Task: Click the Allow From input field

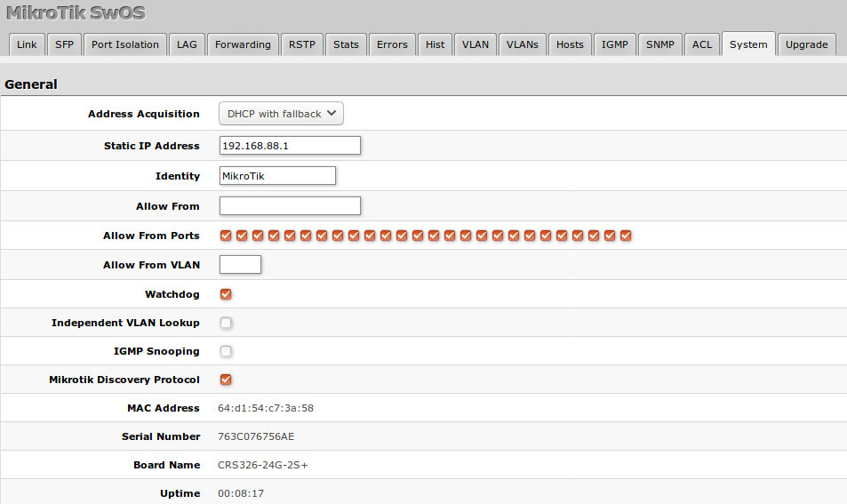Action: (x=290, y=206)
